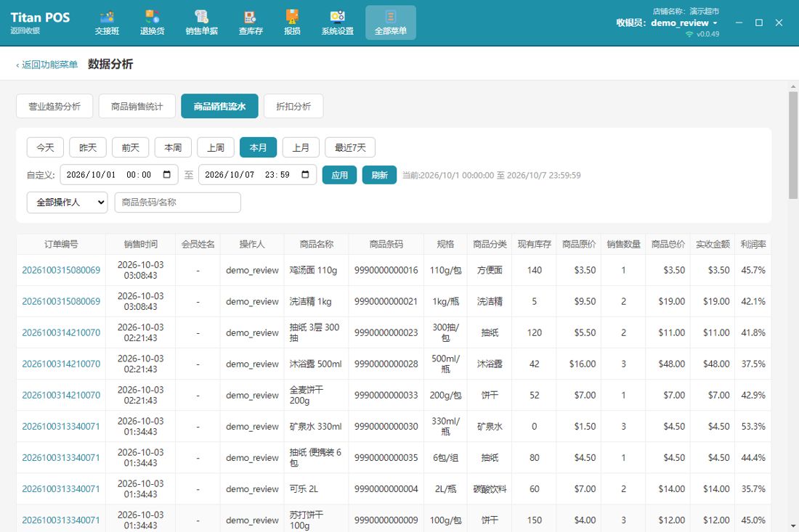This screenshot has height=532, width=799.
Task: Open the 系统设置 system settings icon
Action: 337,23
